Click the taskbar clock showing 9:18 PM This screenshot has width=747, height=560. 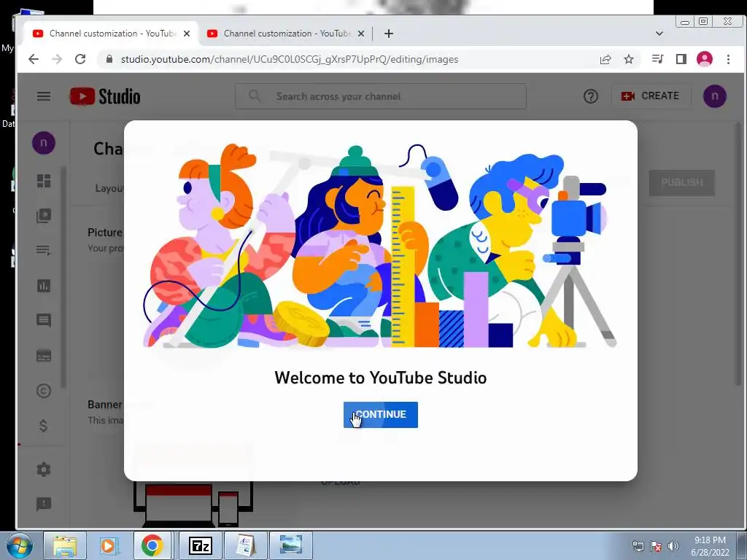pos(710,546)
